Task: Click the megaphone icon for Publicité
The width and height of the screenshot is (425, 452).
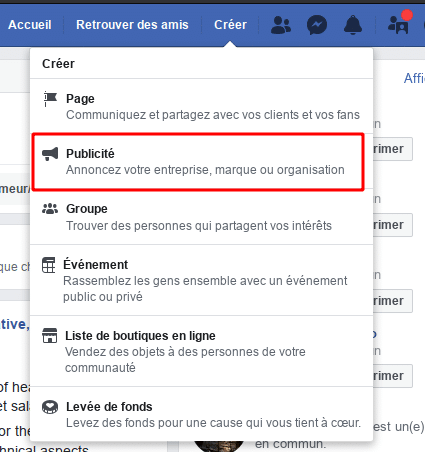Action: (50, 154)
